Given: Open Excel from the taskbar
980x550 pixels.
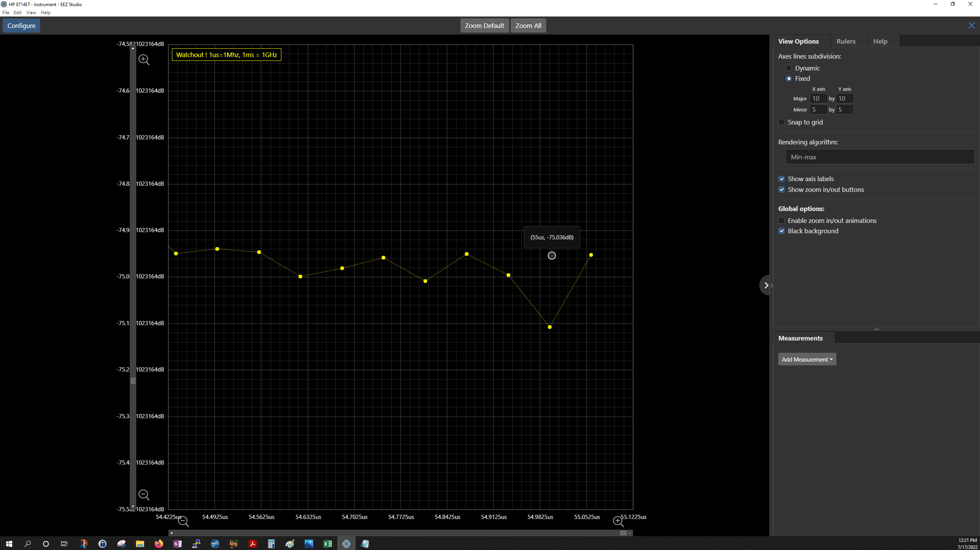Looking at the screenshot, I should point(328,543).
